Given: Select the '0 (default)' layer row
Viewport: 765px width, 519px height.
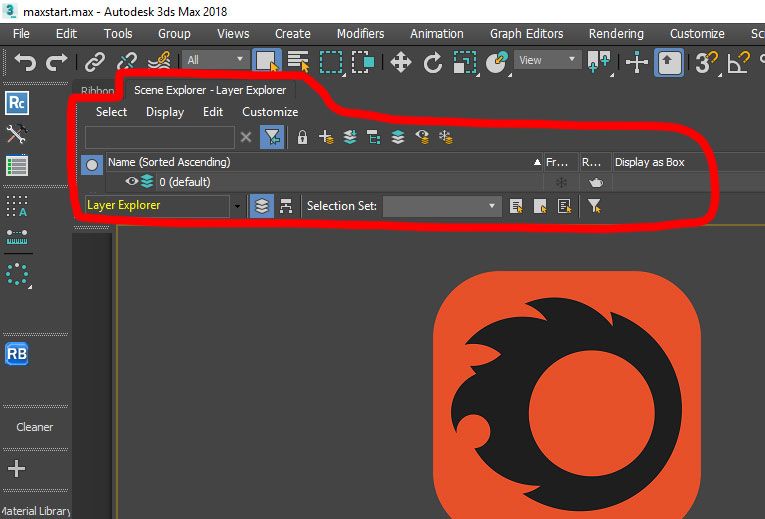Looking at the screenshot, I should [324, 182].
